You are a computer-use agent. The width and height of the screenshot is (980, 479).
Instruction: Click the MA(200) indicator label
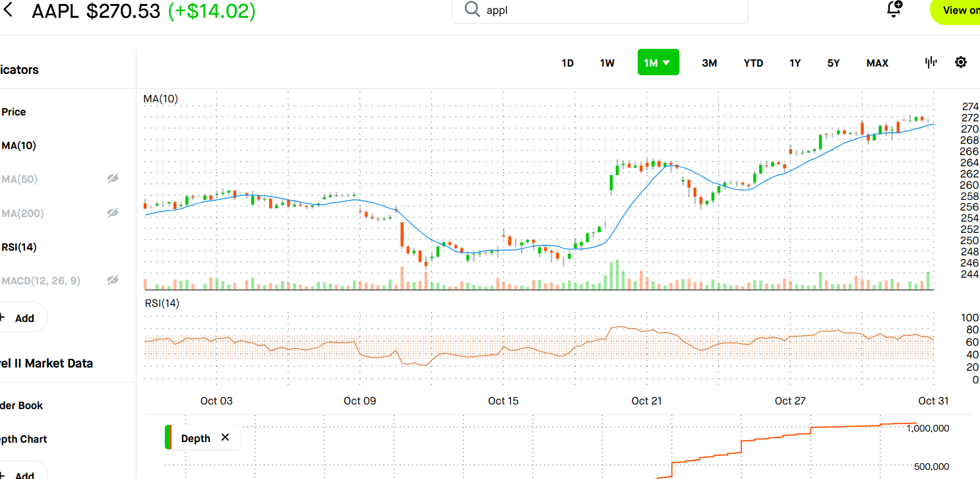pyautogui.click(x=21, y=213)
